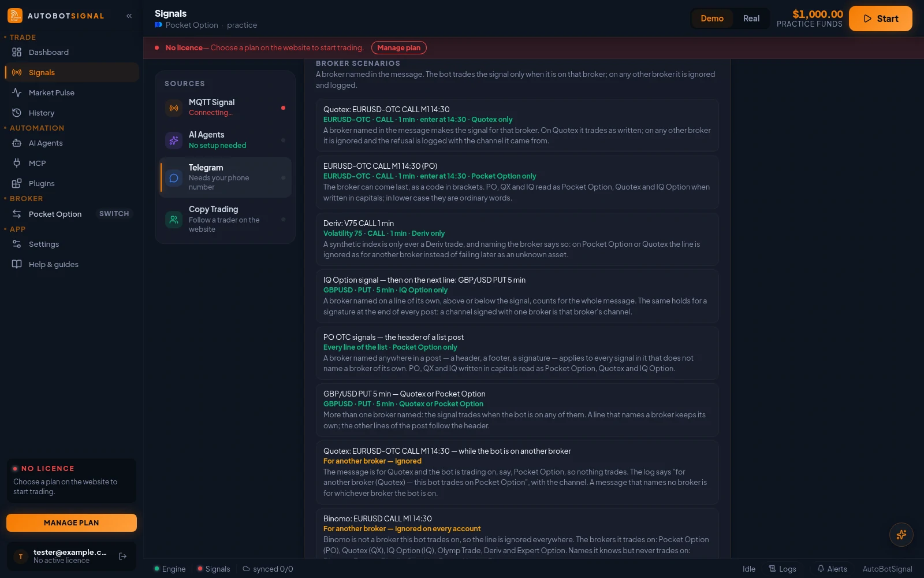Screen dimensions: 924x578
Task: Click the MCP plug icon
Action: 17,163
